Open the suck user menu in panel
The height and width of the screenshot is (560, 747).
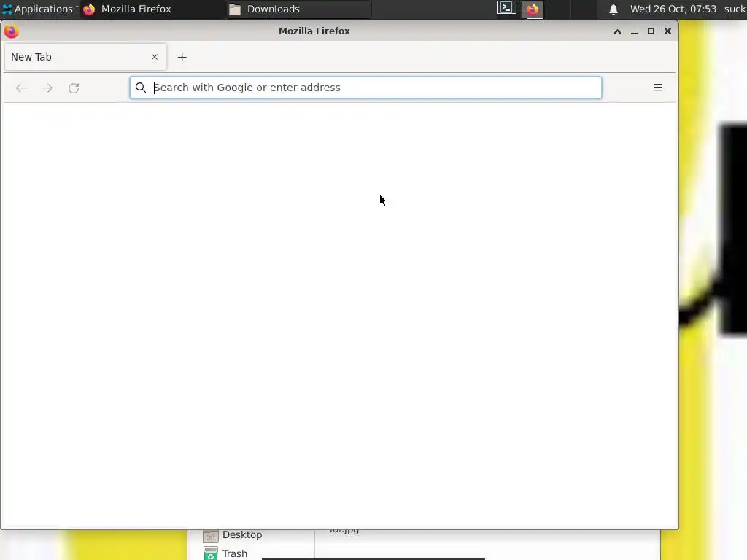735,9
